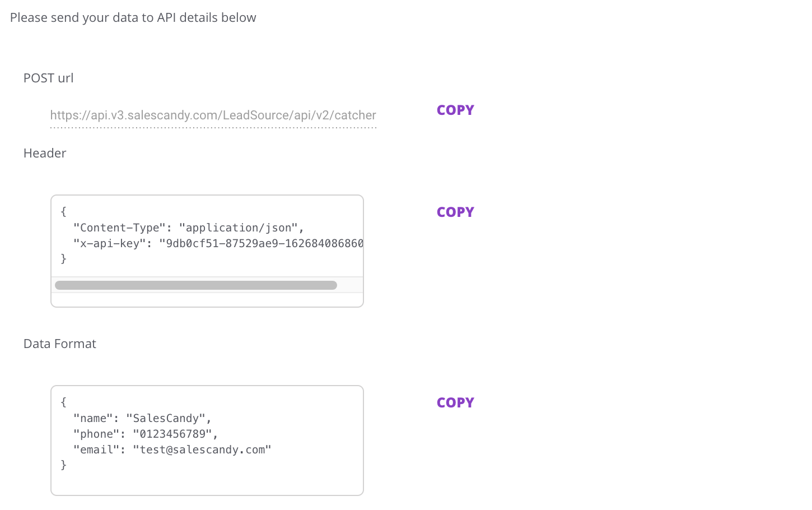The image size is (812, 510).
Task: Copy the POST url
Action: (x=455, y=110)
